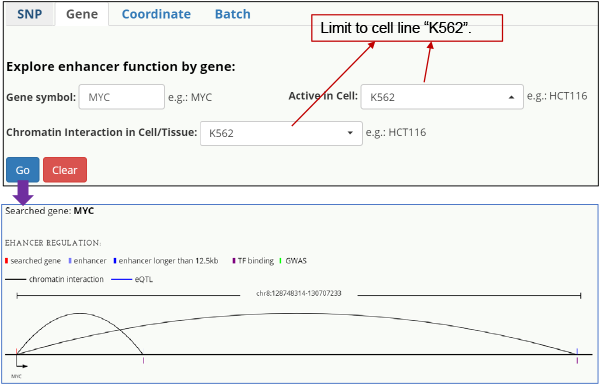This screenshot has width=600, height=385.
Task: Open the Gene tab
Action: point(82,15)
